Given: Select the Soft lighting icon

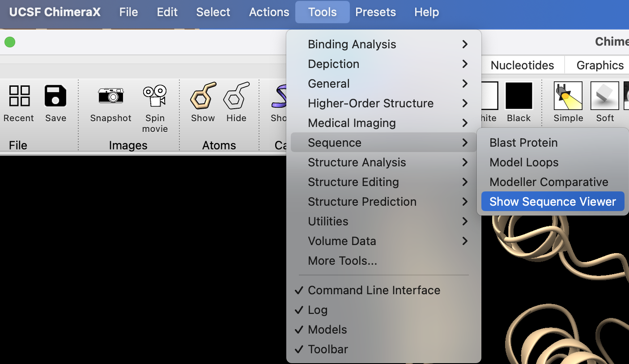Looking at the screenshot, I should [x=605, y=96].
